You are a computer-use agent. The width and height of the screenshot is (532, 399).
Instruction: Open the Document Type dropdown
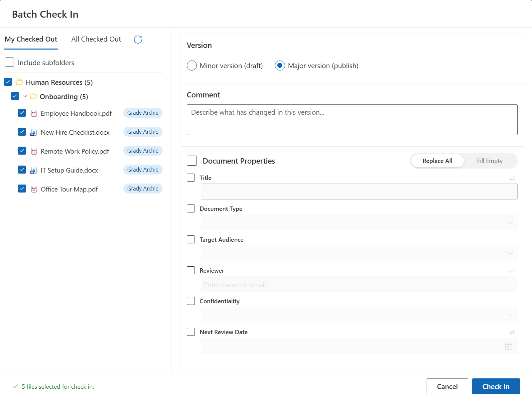tap(359, 222)
